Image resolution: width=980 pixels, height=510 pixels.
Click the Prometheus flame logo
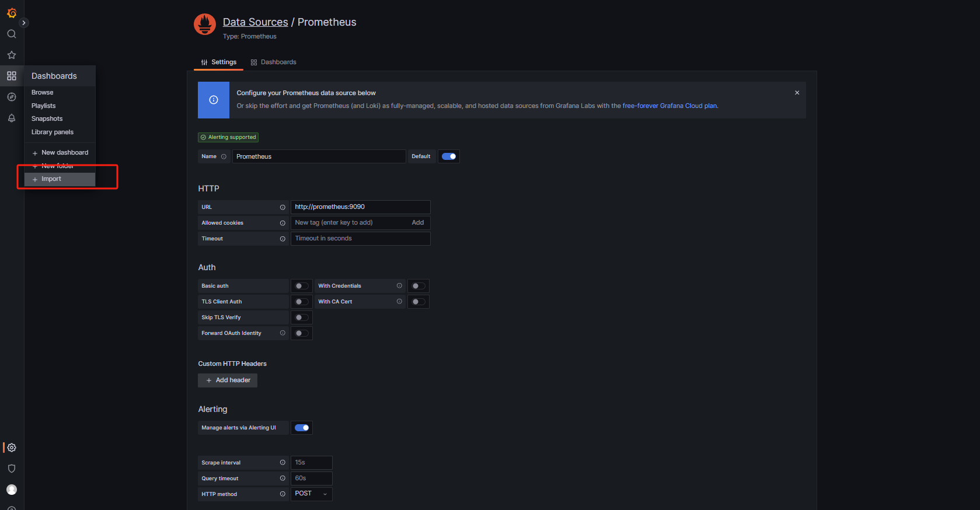pyautogui.click(x=205, y=24)
